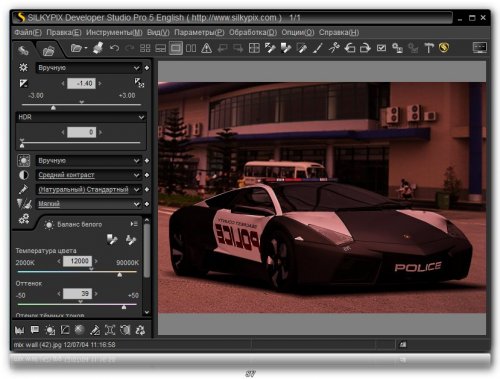This screenshot has width=500, height=379.
Task: Rotate image counter-clockwise
Action: [x=350, y=48]
